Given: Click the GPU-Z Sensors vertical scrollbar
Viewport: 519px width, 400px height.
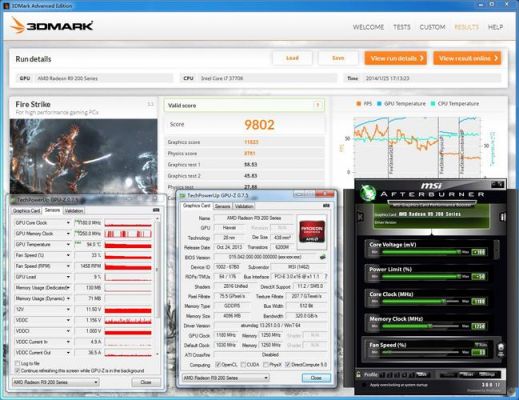Looking at the screenshot, I should (157, 286).
